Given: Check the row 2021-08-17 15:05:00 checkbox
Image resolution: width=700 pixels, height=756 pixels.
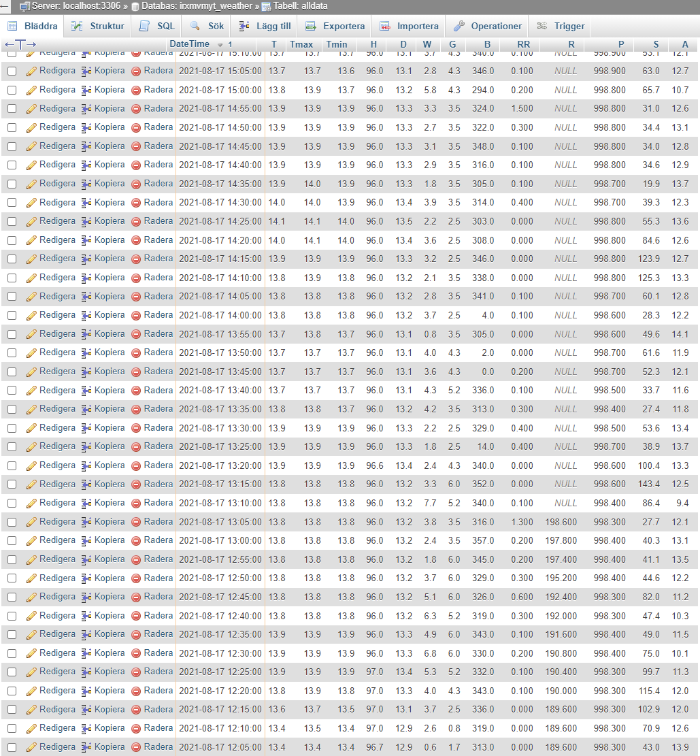Looking at the screenshot, I should (12, 71).
